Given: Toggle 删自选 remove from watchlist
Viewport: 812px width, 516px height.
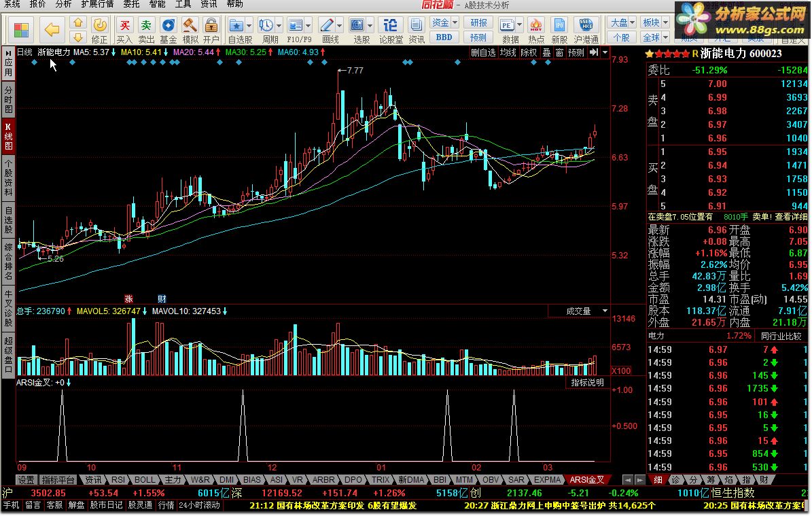Looking at the screenshot, I should click(x=483, y=52).
